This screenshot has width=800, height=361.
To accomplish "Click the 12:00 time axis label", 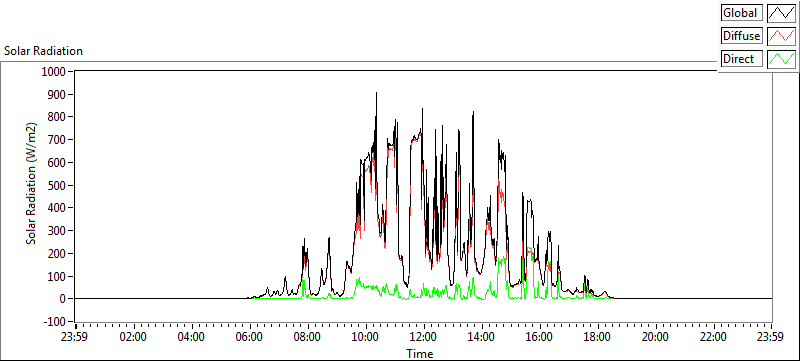I will [423, 337].
